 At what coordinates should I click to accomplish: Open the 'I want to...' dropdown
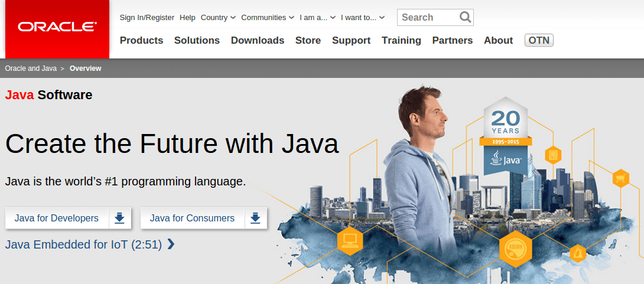[363, 18]
